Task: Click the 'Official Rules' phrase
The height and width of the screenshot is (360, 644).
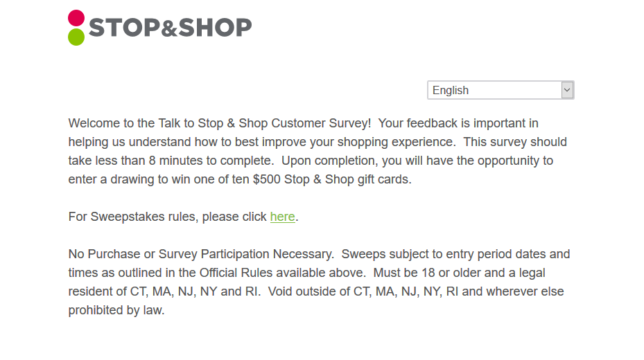Action: 236,273
